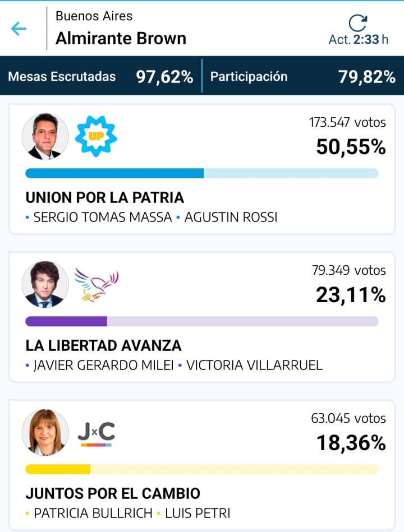Tap the Participación 79,82% indicator
Viewport: 404px width, 532px height.
(x=303, y=76)
